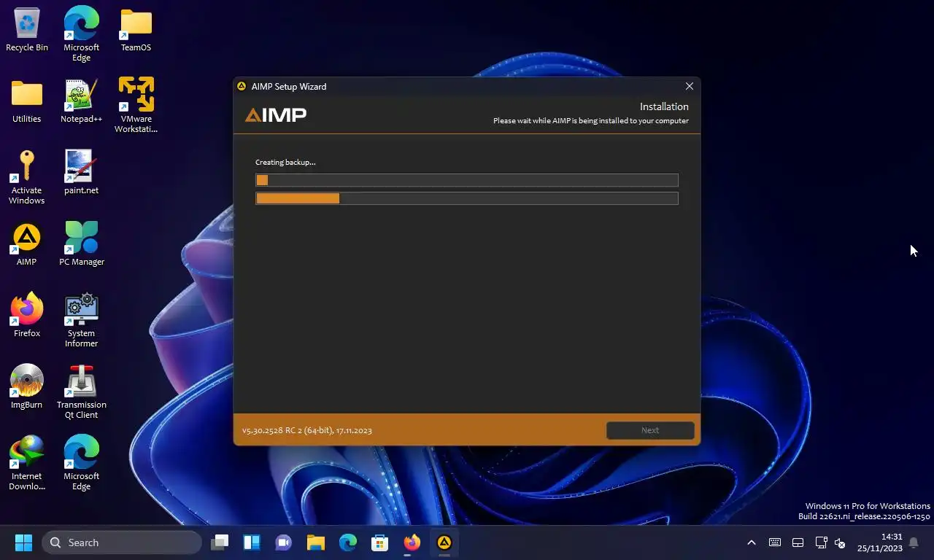Launch the Internet Download Manager shortcut
Viewport: 934px width, 560px height.
coord(27,462)
